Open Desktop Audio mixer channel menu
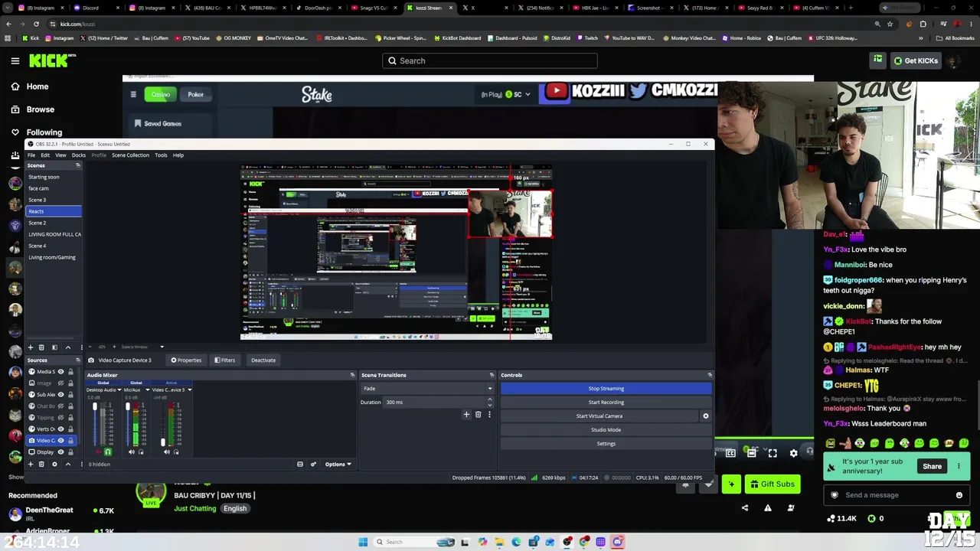 pos(119,390)
